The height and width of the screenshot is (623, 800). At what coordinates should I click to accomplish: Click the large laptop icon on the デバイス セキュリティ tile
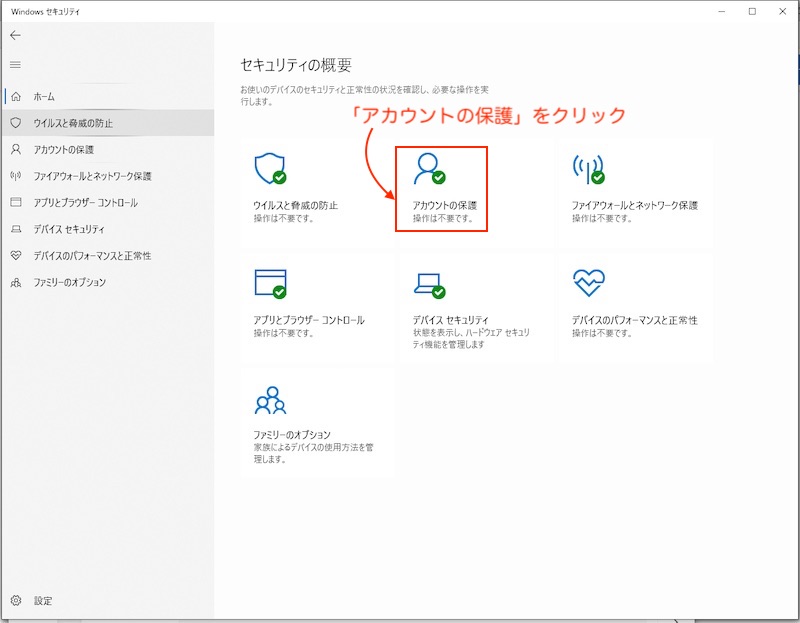click(x=430, y=285)
